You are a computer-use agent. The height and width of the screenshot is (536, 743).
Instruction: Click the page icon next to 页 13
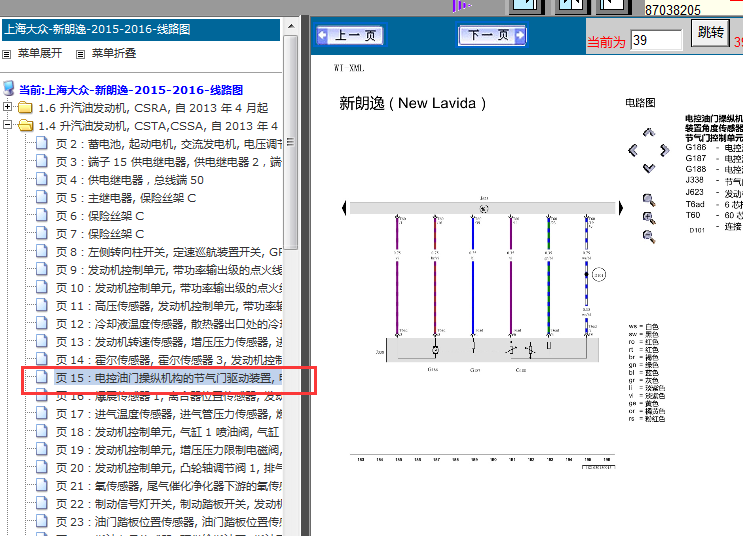[42, 341]
